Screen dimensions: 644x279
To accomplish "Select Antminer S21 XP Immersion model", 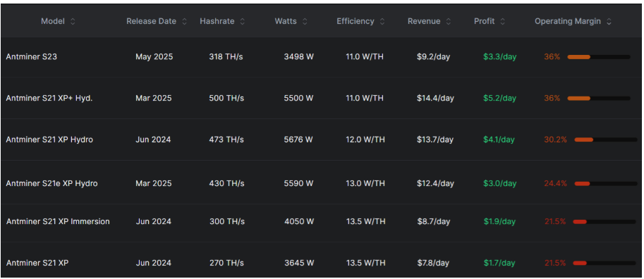I will pos(58,221).
